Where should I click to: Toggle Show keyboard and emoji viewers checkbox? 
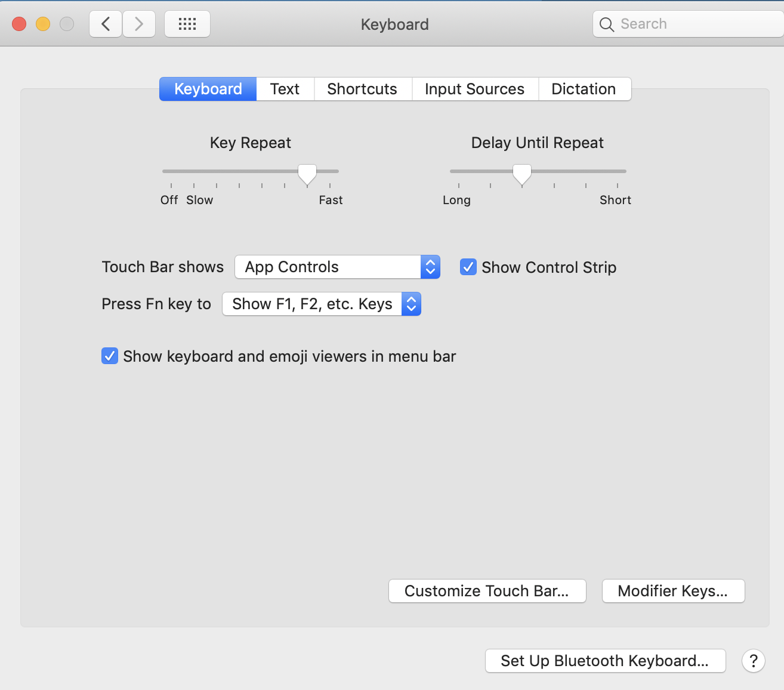coord(110,356)
